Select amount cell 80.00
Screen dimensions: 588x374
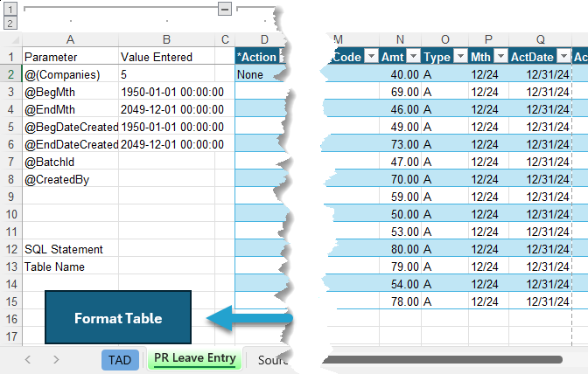[x=400, y=249]
